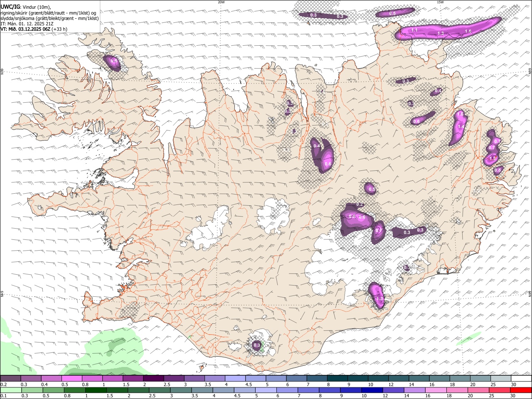Click the '1.1' snowfall value in the north band
Image resolution: width=532 pixels, height=399 pixels.
tap(414, 30)
